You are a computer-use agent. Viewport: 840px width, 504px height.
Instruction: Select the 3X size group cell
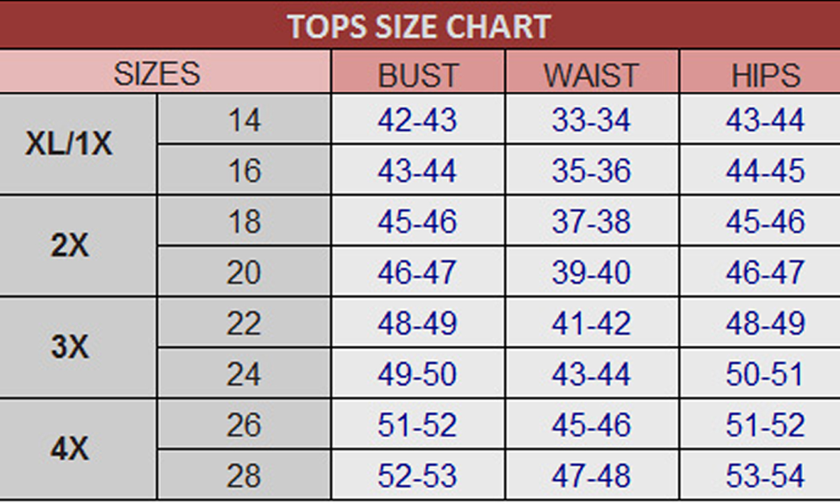click(69, 347)
